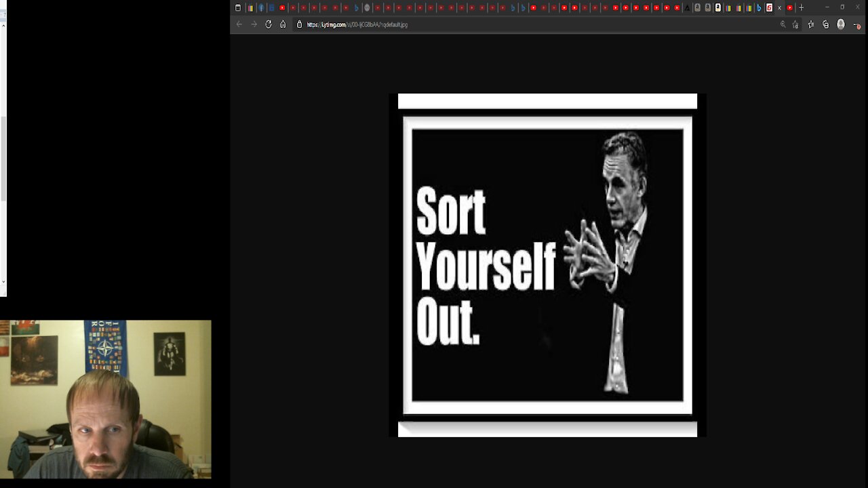The width and height of the screenshot is (868, 488).
Task: Click the Sort Yourself Out image
Action: (x=547, y=265)
